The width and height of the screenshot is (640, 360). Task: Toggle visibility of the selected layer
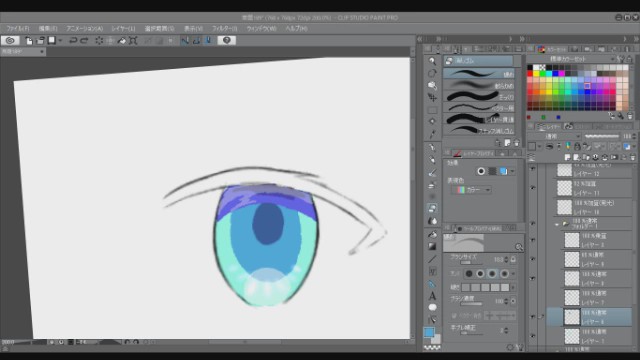(533, 317)
